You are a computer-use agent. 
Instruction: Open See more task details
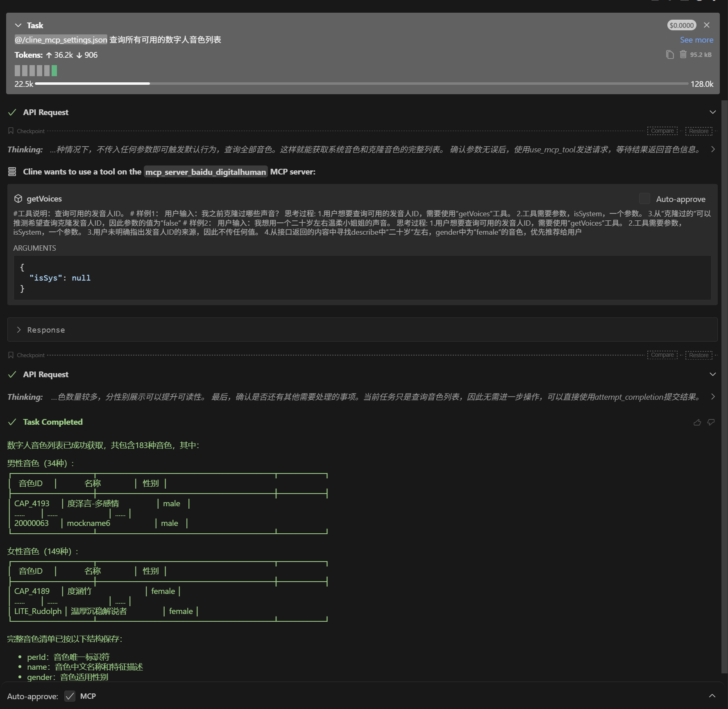point(696,40)
